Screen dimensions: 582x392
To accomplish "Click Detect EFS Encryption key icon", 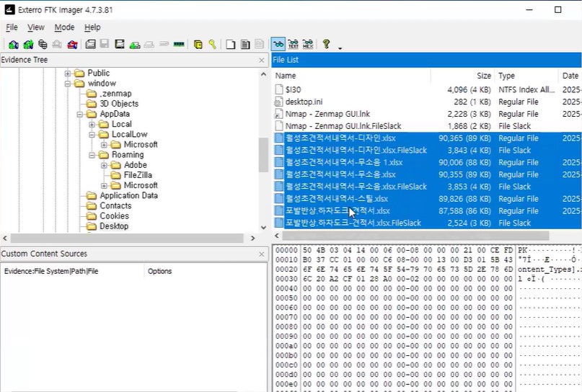I will (212, 45).
